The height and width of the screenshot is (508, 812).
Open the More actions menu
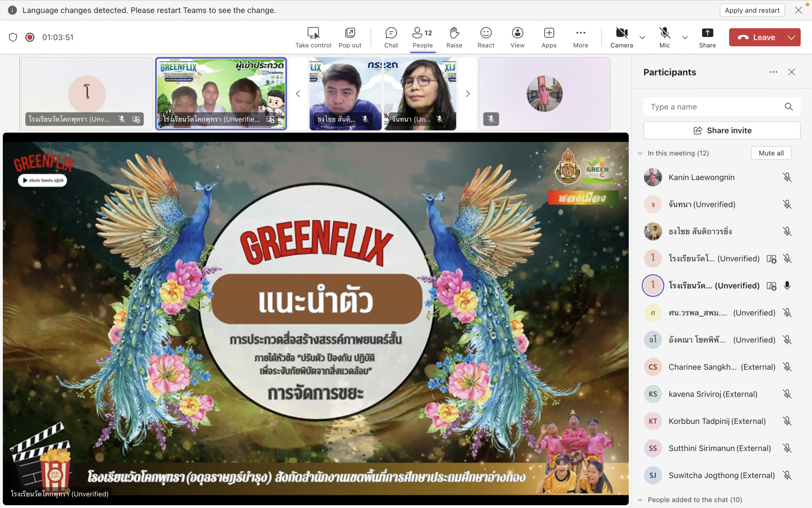pos(580,37)
